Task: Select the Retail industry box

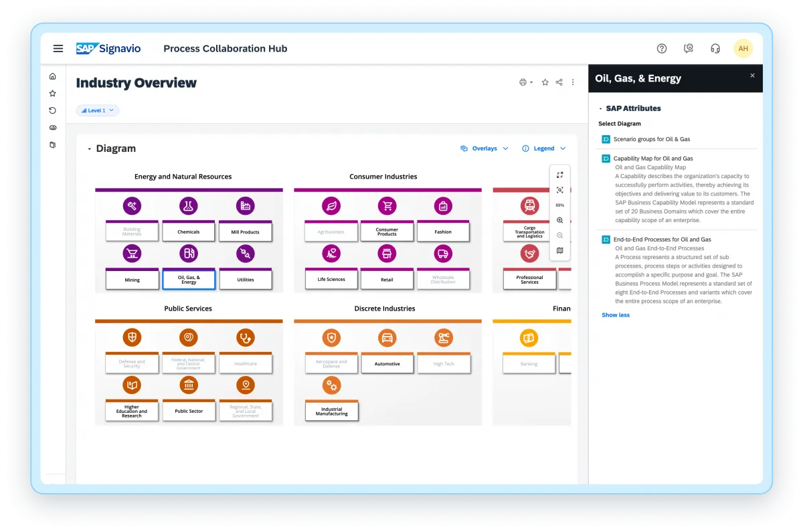Action: point(387,279)
